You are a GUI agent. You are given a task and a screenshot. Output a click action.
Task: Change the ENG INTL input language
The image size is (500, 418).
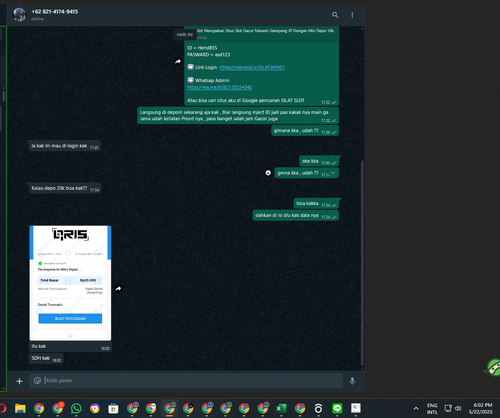point(432,408)
